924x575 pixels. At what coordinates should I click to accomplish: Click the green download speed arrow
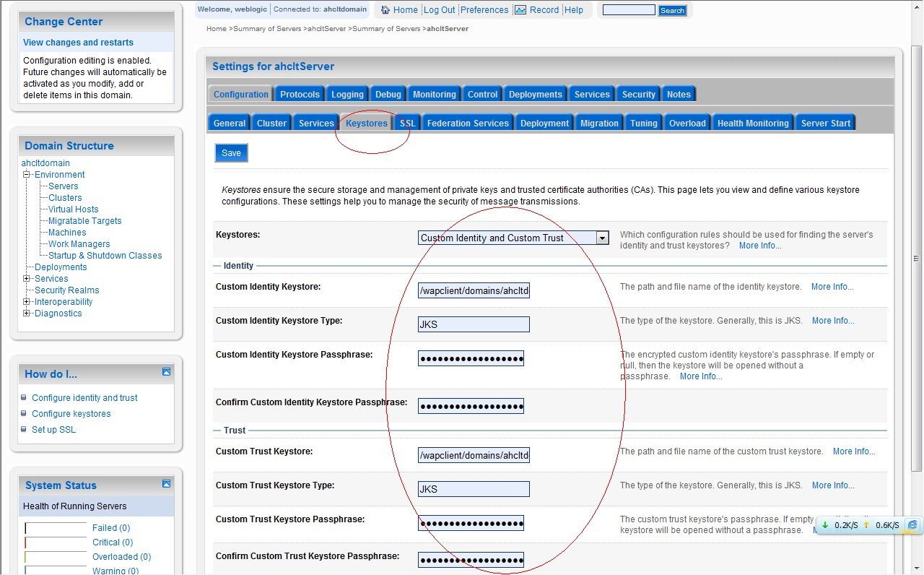tap(825, 525)
